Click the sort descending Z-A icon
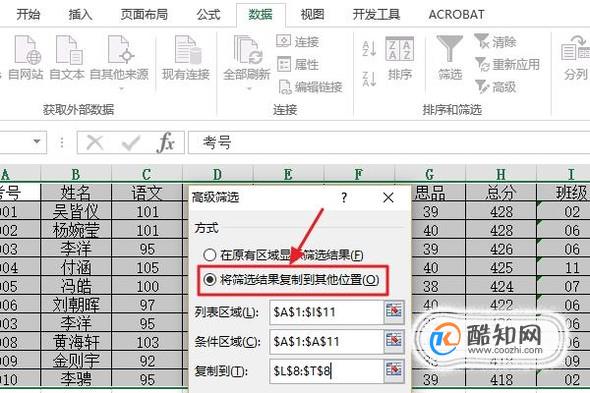Screen dimensions: 590x393 pos(369,79)
